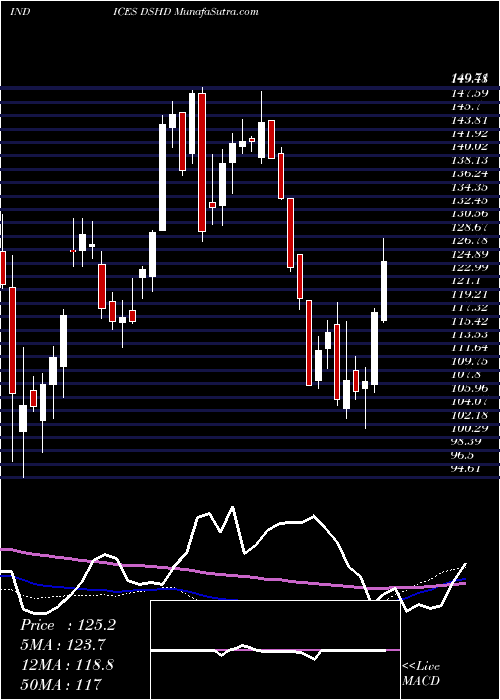Click the 105.96 price axis label

click(x=470, y=388)
